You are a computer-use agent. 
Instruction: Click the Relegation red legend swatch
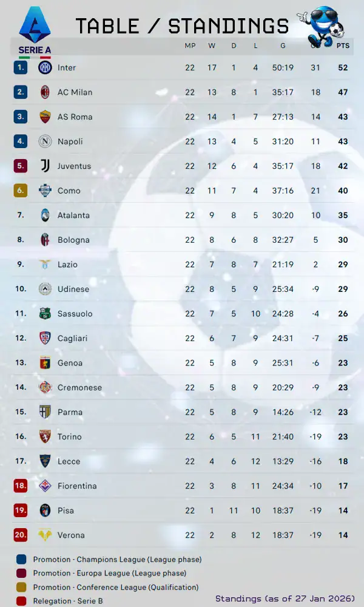(x=22, y=601)
